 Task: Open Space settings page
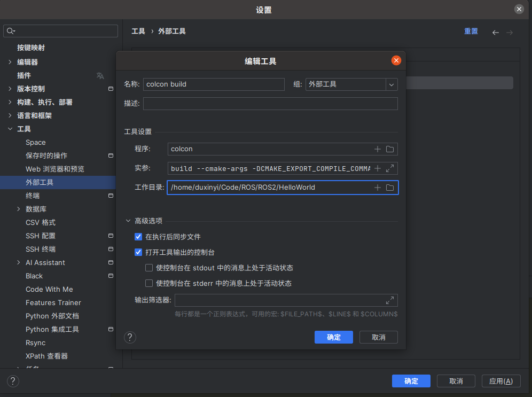point(36,142)
